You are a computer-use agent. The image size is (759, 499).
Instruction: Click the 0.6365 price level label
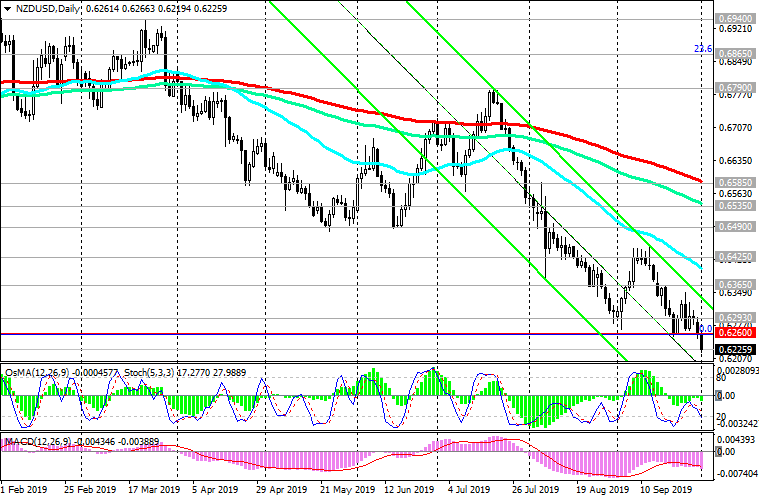(734, 284)
